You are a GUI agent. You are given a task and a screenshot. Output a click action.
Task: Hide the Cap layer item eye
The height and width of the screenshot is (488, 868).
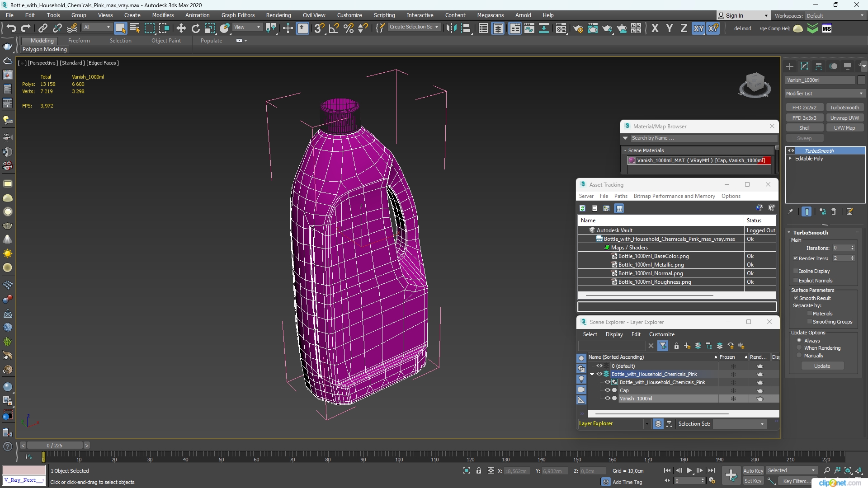click(608, 390)
